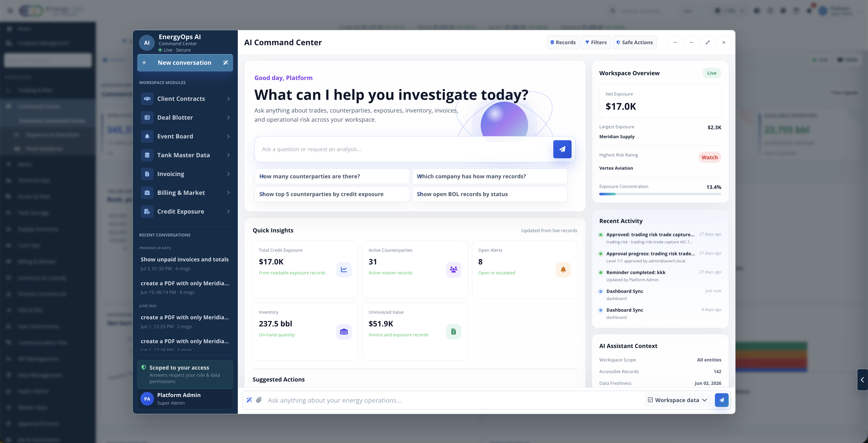Click 'Approved: trading risk trade capture' activity
The image size is (868, 443).
660,238
